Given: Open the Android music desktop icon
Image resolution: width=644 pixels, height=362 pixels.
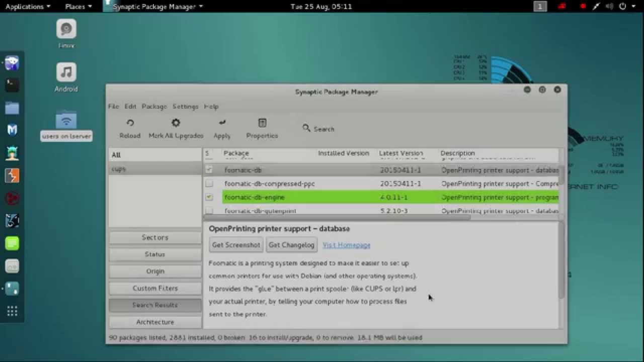Looking at the screenshot, I should click(66, 77).
